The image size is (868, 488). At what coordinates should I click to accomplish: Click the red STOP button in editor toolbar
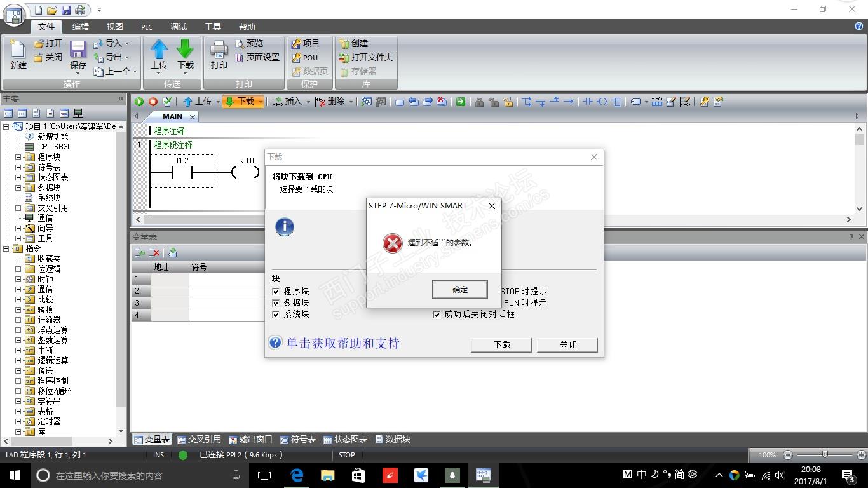click(x=153, y=102)
